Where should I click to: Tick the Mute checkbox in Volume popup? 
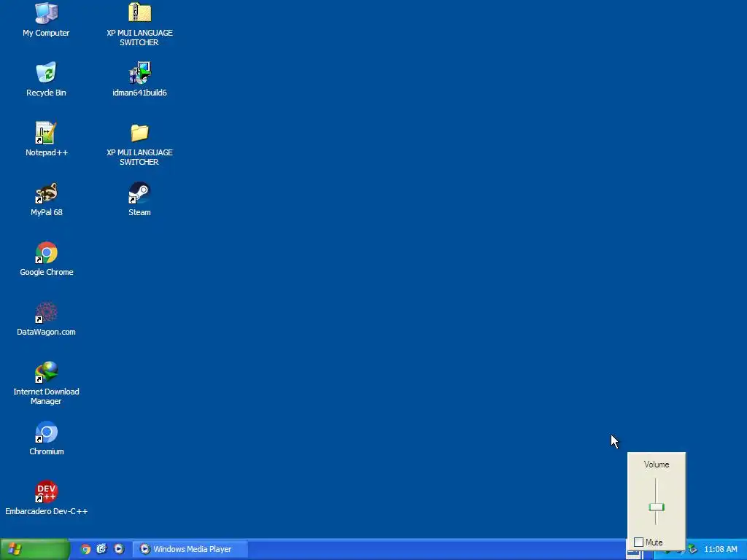[639, 542]
